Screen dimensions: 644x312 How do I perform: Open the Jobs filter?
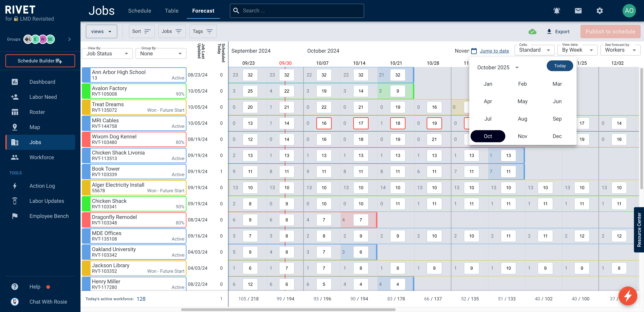pyautogui.click(x=172, y=31)
